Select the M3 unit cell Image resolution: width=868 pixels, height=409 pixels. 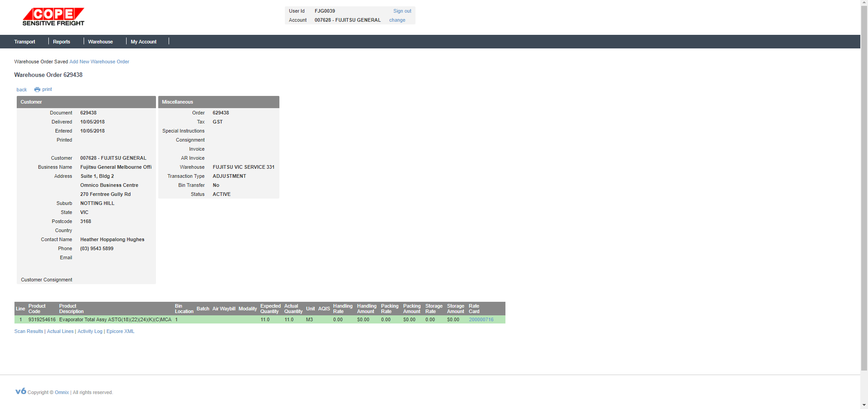[x=309, y=319]
